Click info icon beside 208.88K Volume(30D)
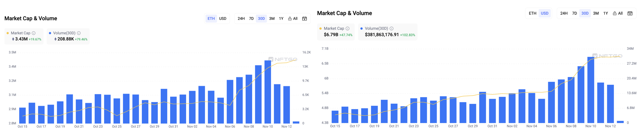 pyautogui.click(x=79, y=33)
